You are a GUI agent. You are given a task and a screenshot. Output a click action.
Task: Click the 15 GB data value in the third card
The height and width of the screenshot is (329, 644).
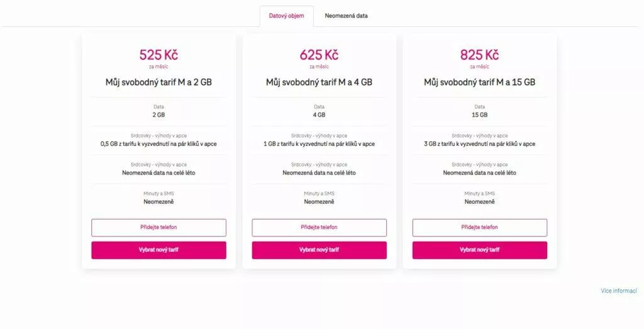tap(479, 115)
